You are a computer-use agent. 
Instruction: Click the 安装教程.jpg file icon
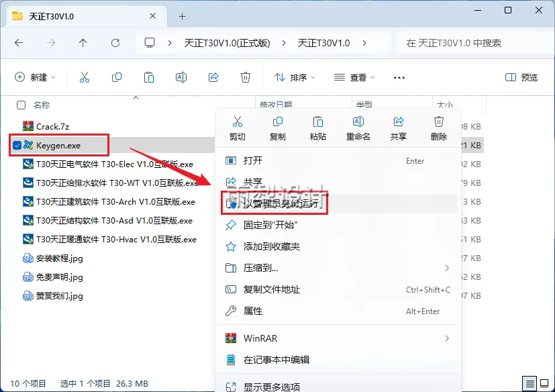[x=28, y=258]
